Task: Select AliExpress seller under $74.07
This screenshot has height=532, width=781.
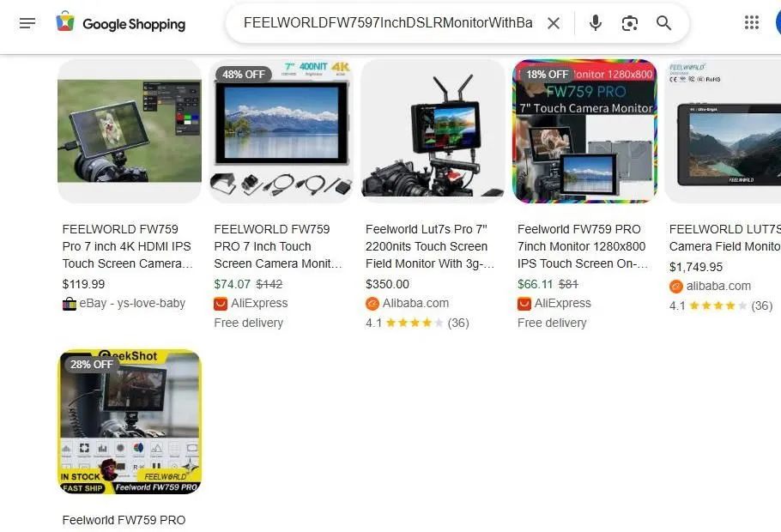Action: 259,304
